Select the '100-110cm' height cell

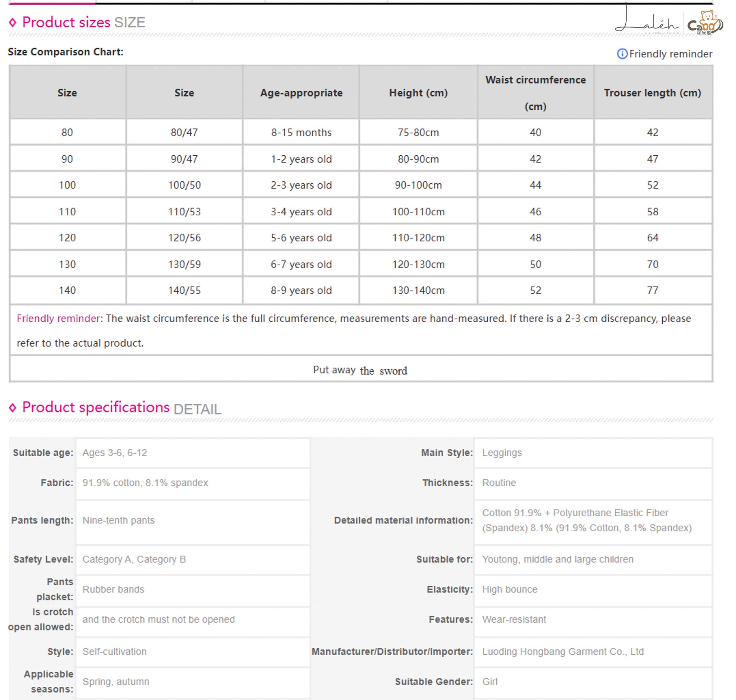click(x=418, y=211)
